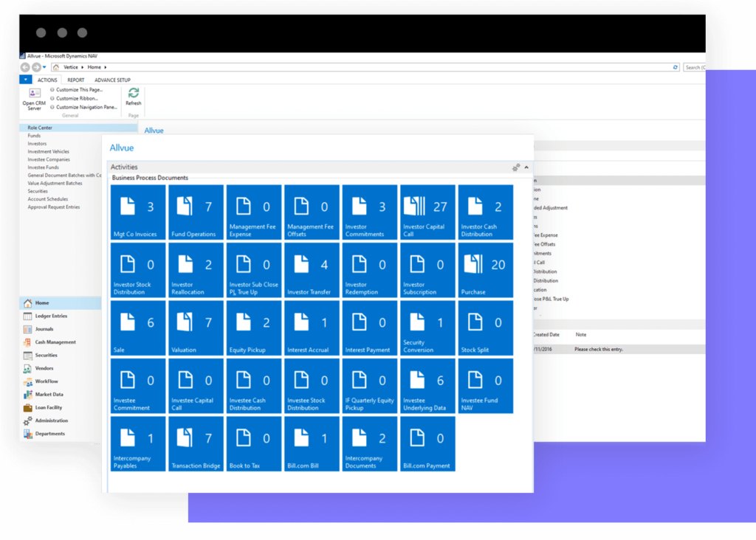This screenshot has width=756, height=540.
Task: Click the forward navigation arrow
Action: click(36, 67)
